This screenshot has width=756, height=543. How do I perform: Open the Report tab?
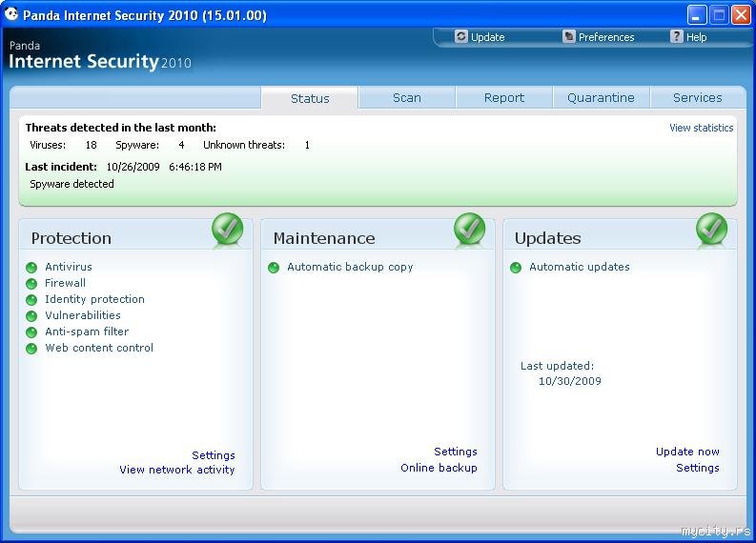[x=503, y=98]
